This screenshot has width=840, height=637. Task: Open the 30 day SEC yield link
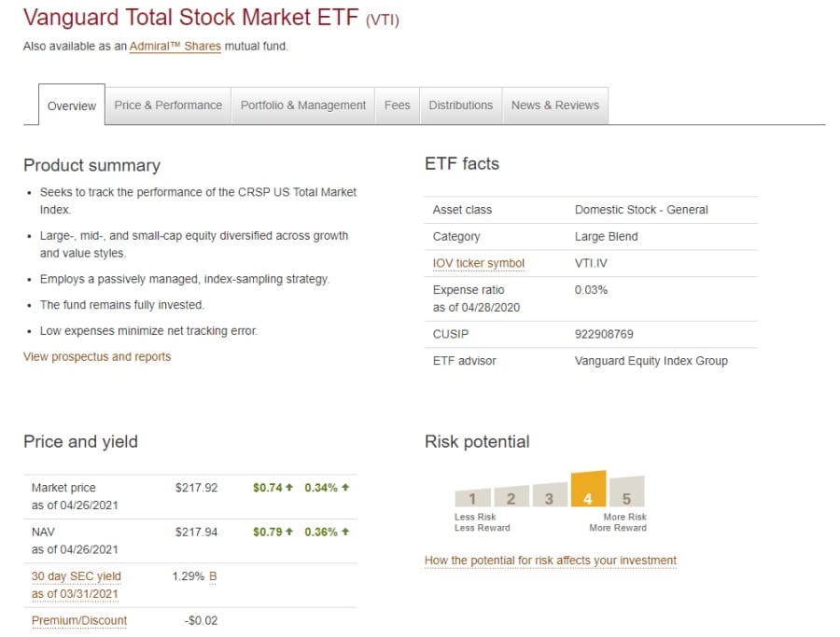coord(77,576)
